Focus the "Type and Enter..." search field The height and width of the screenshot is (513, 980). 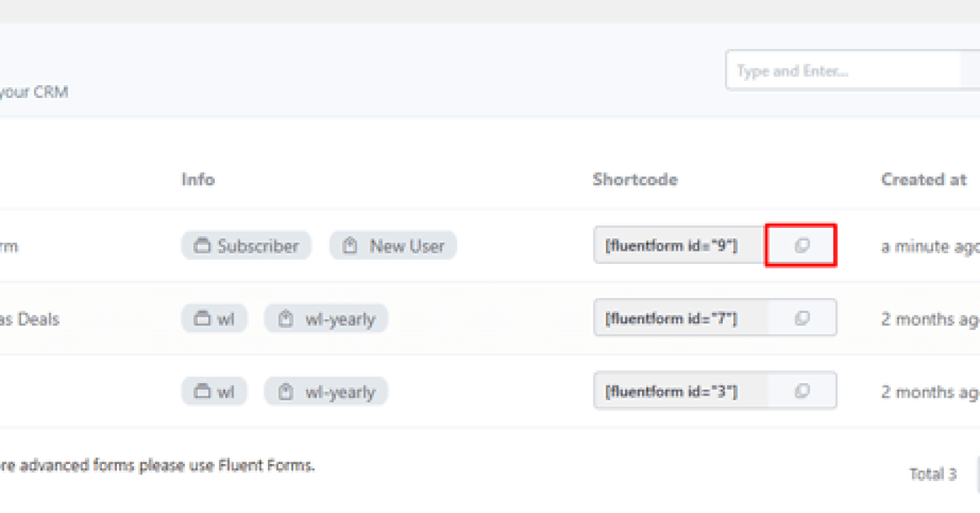point(841,71)
